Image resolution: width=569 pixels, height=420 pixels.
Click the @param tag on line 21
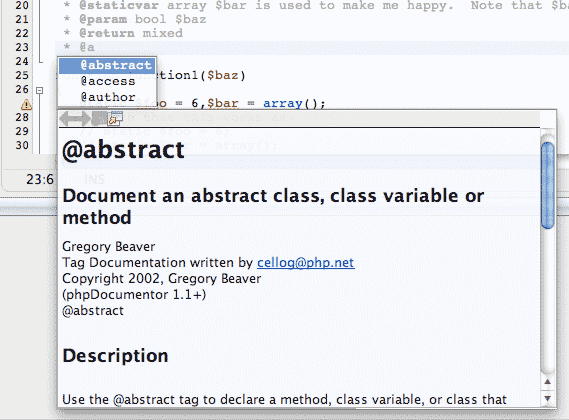click(103, 19)
